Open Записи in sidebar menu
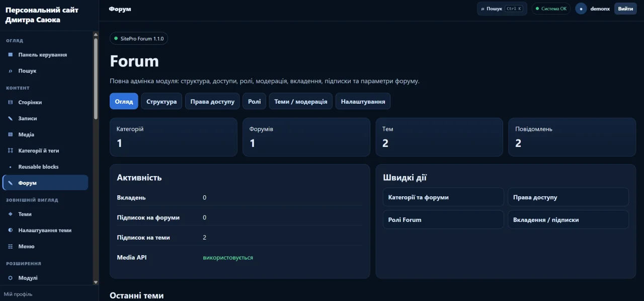 45,118
